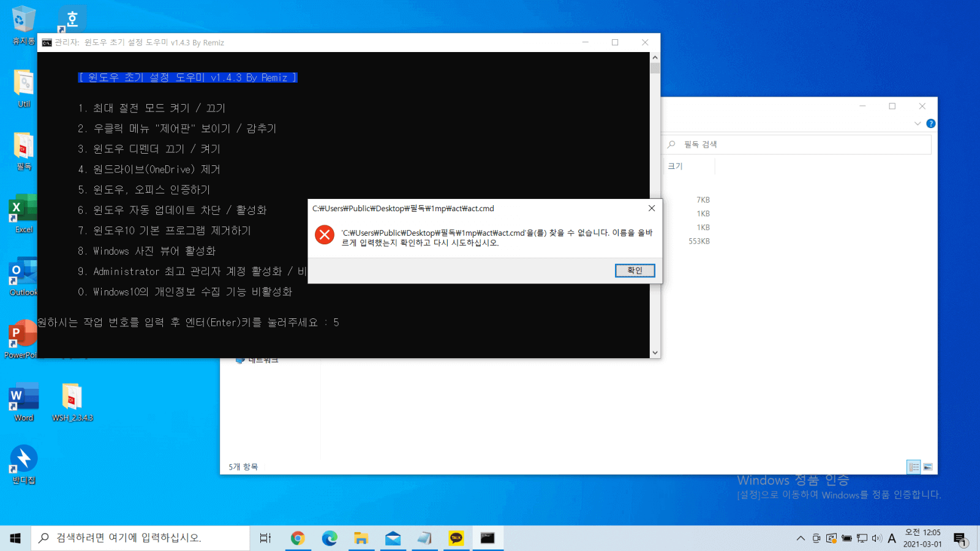Screen dimensions: 980x551
Task: Launch the Excel desktop shortcut
Action: coord(23,214)
